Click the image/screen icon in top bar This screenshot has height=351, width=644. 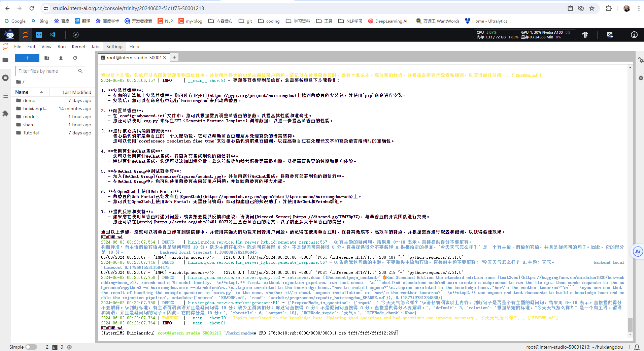pyautogui.click(x=610, y=35)
